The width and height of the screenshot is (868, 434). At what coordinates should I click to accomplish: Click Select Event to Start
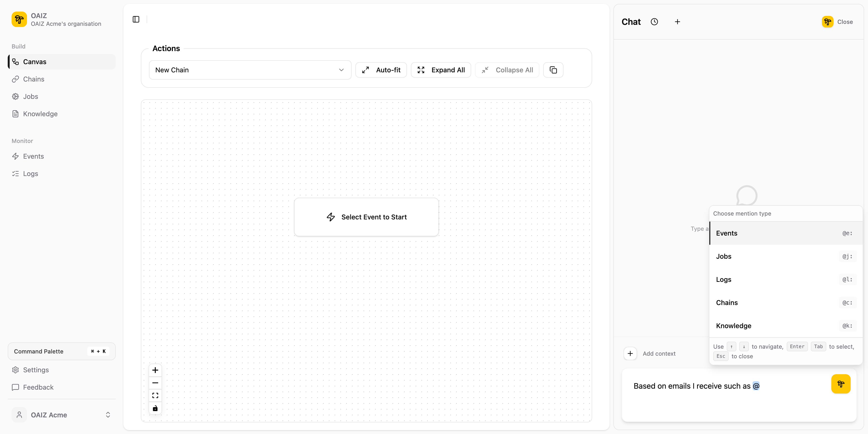point(366,217)
